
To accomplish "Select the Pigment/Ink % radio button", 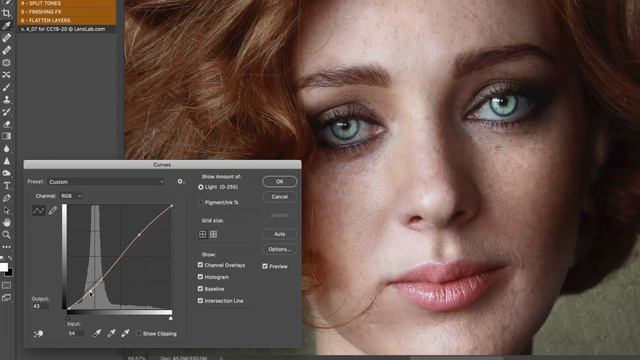I will [201, 202].
